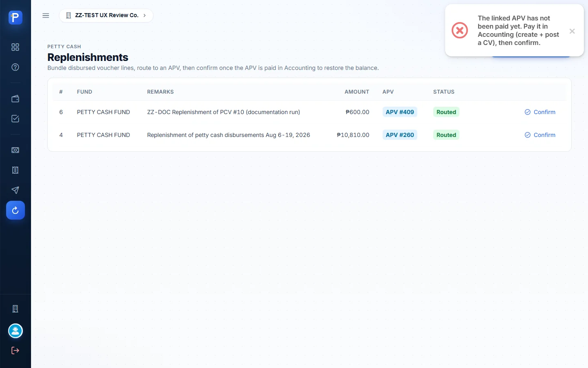Click PETTY CASH FUND in row 4
588x368 pixels.
(x=103, y=135)
